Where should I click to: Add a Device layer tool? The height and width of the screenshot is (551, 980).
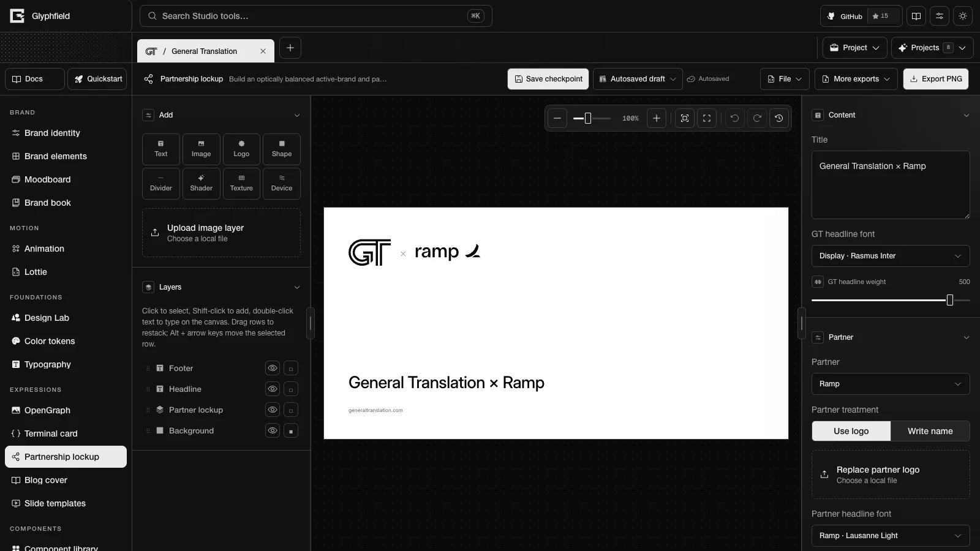click(x=282, y=184)
